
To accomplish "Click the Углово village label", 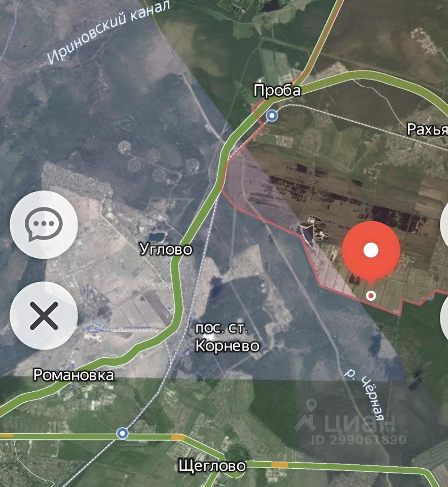I will (x=166, y=249).
